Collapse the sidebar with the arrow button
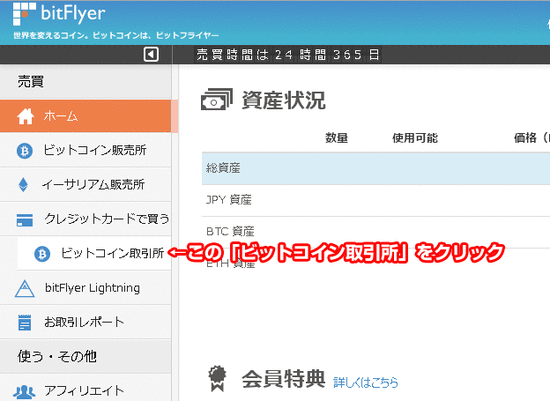Screen dimensions: 550x401 coord(151,54)
